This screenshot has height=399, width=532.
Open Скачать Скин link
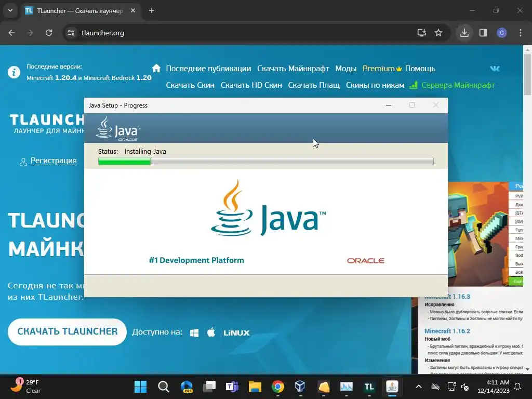pyautogui.click(x=190, y=85)
